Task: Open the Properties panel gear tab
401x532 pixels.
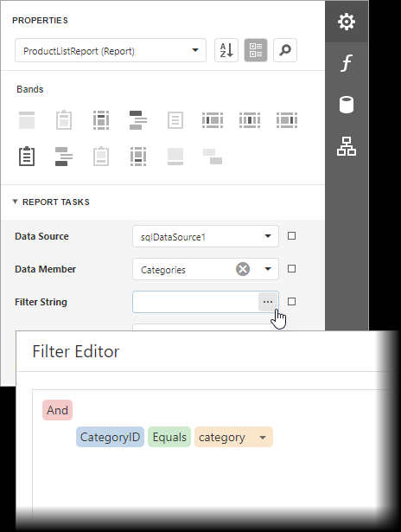Action: pos(347,22)
